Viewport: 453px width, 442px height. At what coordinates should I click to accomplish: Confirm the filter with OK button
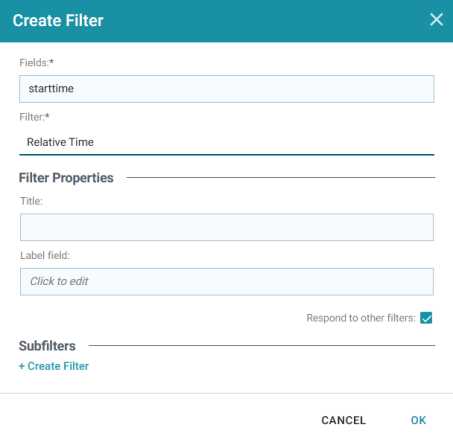(x=418, y=420)
